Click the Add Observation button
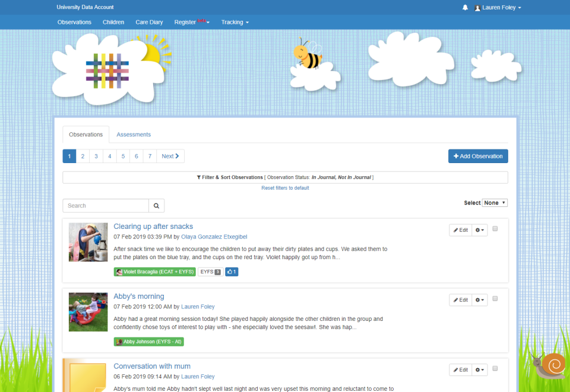Image resolution: width=570 pixels, height=392 pixels. (x=478, y=156)
